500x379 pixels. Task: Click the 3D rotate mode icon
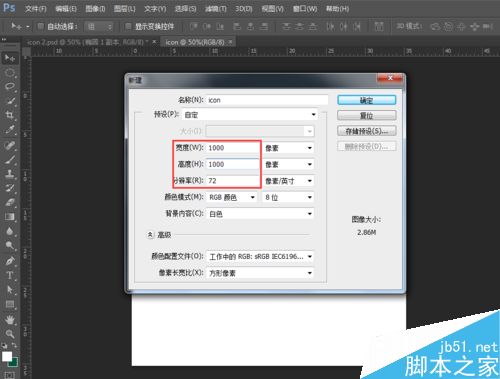click(x=435, y=26)
